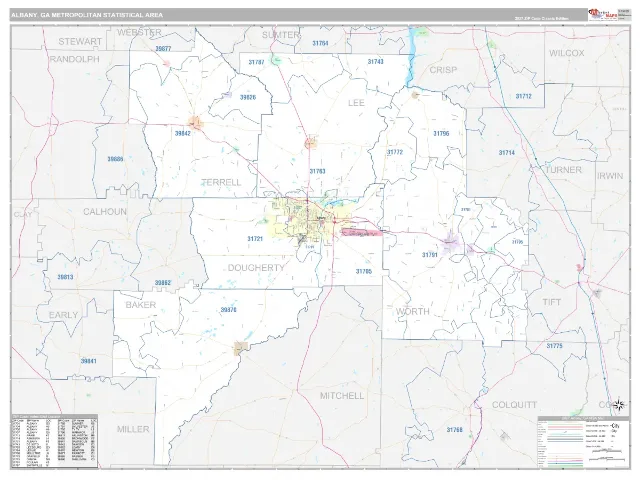
Task: Select the CRISP county label
Action: coord(443,70)
